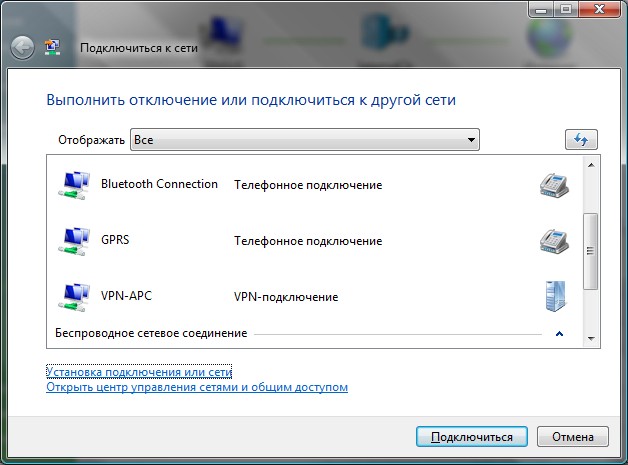
Task: Click the back arrow button
Action: point(22,48)
